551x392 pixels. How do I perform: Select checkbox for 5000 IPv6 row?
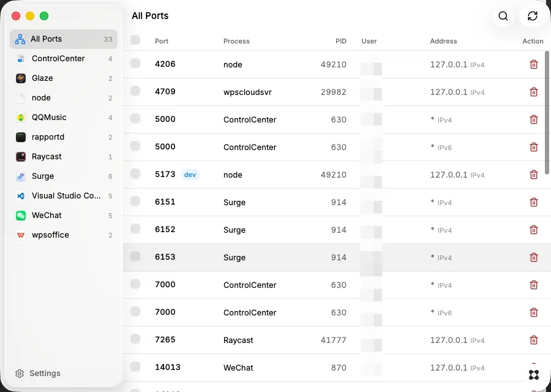(135, 146)
